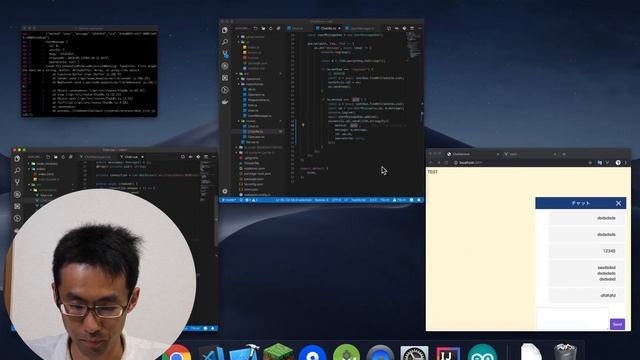Click the Send button in chat
This screenshot has height=360, width=640.
coord(617,324)
